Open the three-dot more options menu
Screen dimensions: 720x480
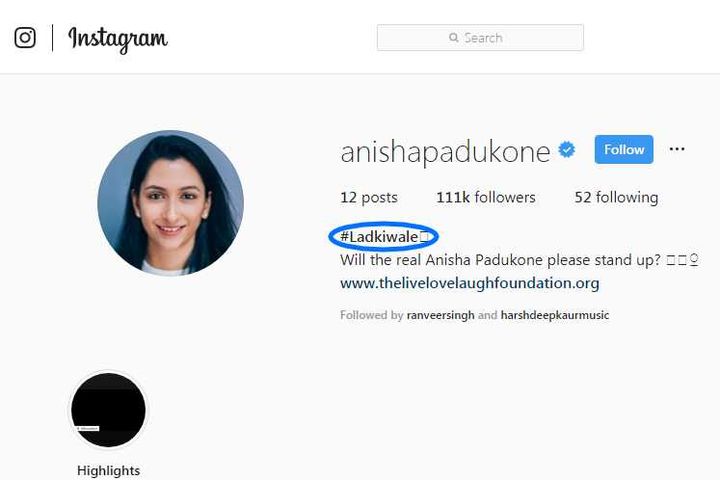click(677, 149)
